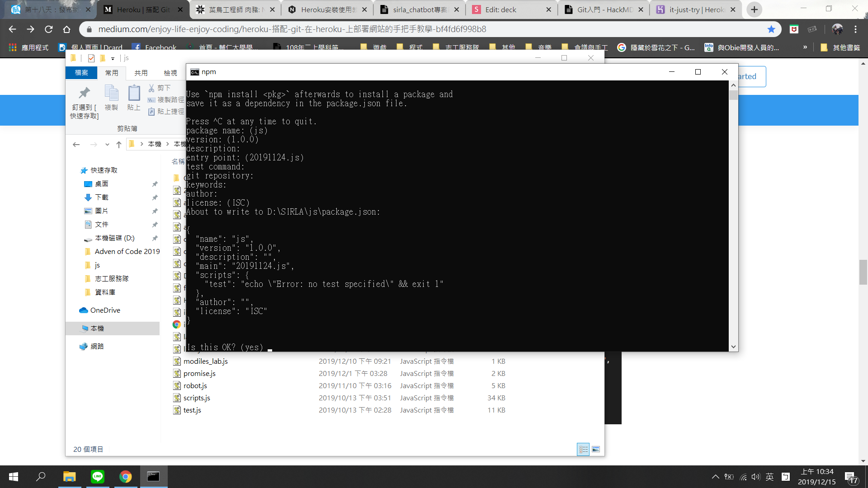Toggle the properties checkmark in quick access toolbar
This screenshot has width=868, height=488.
(91, 58)
